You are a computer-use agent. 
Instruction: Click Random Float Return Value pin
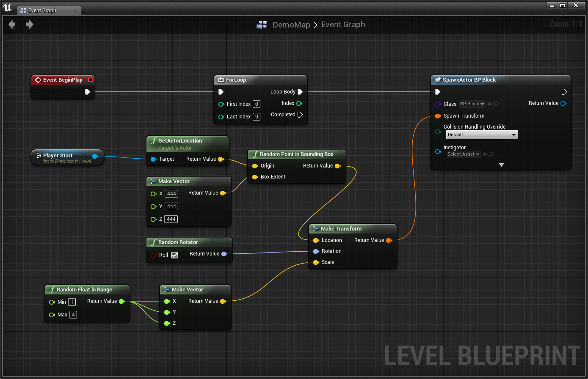point(121,301)
